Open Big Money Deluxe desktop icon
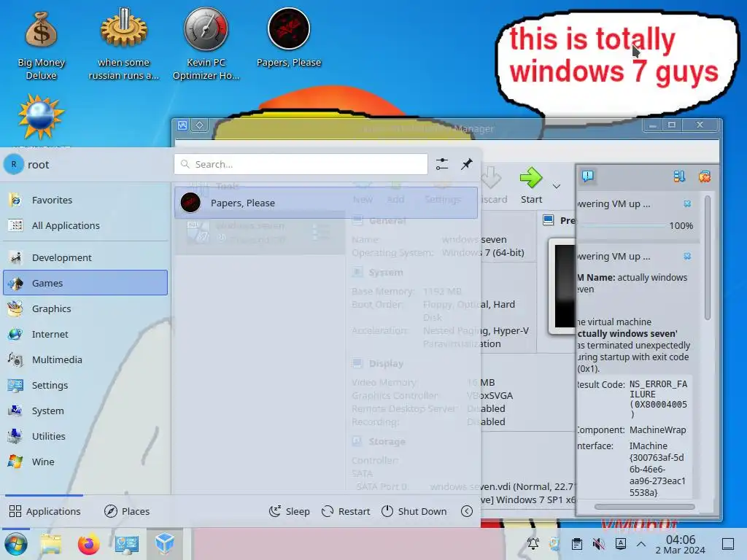Image resolution: width=747 pixels, height=560 pixels. [x=41, y=46]
